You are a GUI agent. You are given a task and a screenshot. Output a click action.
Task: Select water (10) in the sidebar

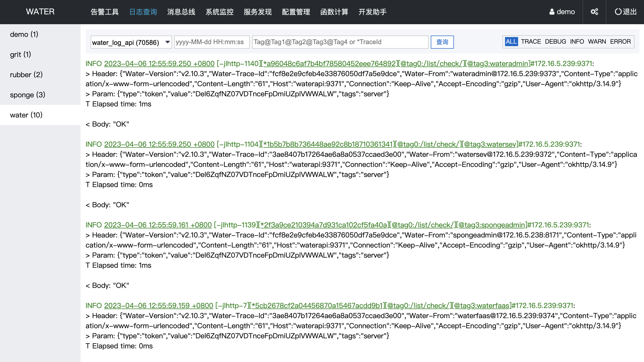coord(40,115)
